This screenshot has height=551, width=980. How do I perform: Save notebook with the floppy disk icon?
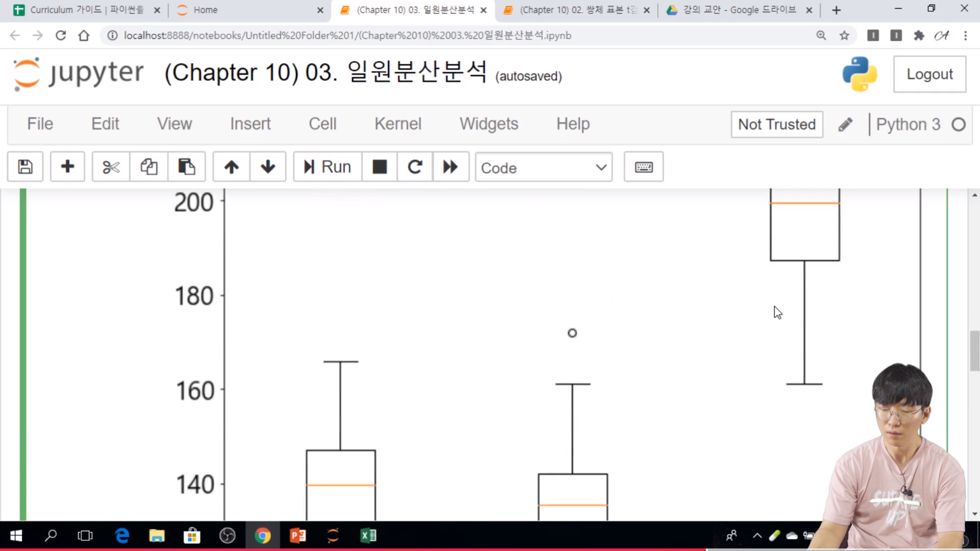coord(25,167)
